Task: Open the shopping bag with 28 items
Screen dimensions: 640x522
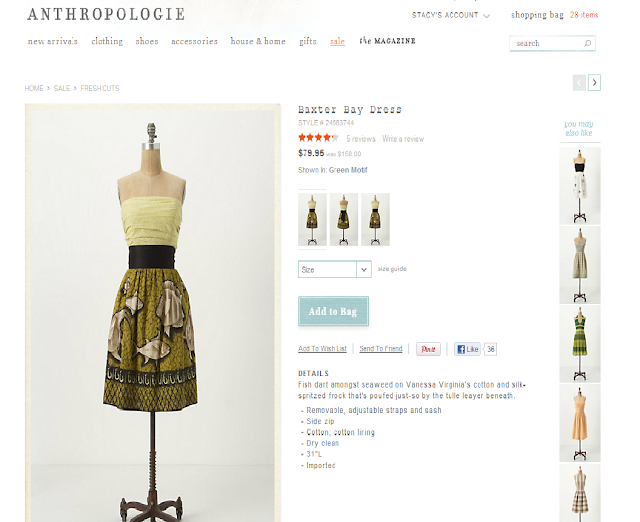Action: [554, 15]
